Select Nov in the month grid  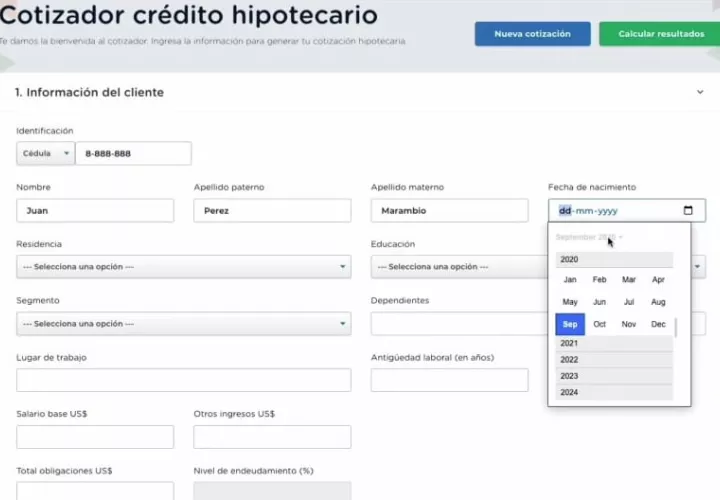(x=629, y=324)
